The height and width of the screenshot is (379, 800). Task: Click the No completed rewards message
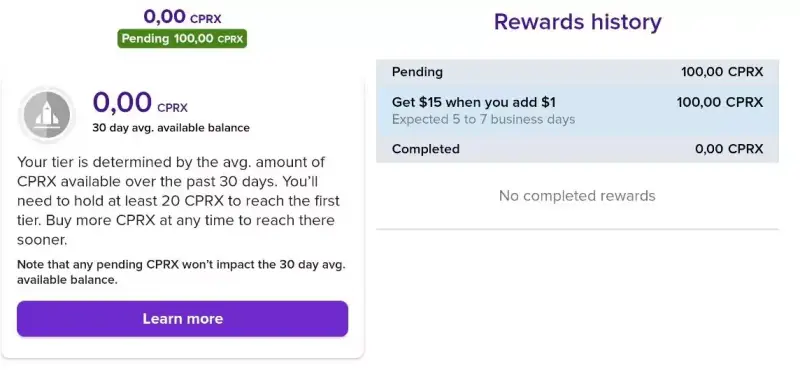tap(577, 196)
